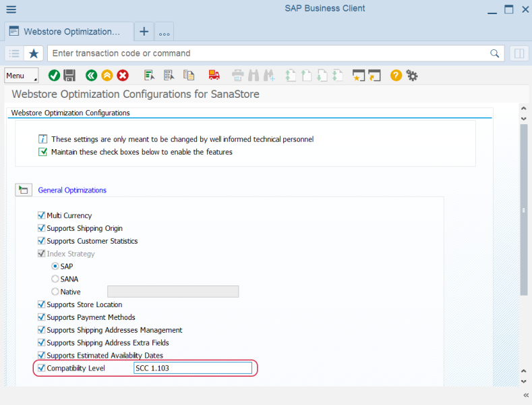Viewport: 532px width, 405px height.
Task: Select the SAP index strategy radio
Action: [55, 266]
